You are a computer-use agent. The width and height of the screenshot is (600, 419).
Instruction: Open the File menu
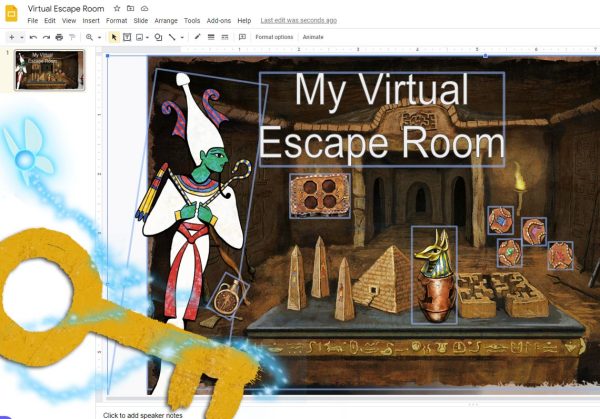click(x=33, y=21)
